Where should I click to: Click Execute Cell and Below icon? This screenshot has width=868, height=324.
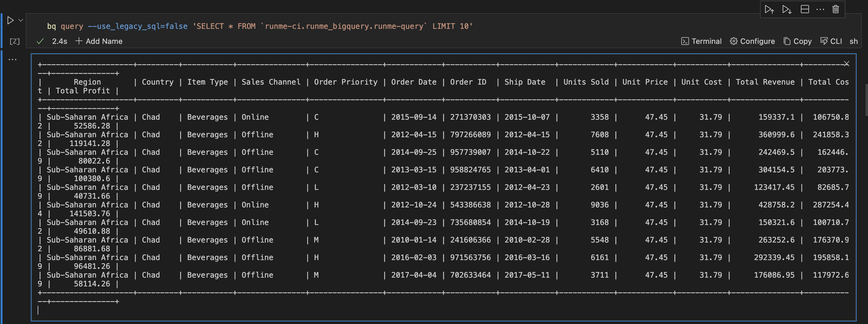tap(786, 9)
